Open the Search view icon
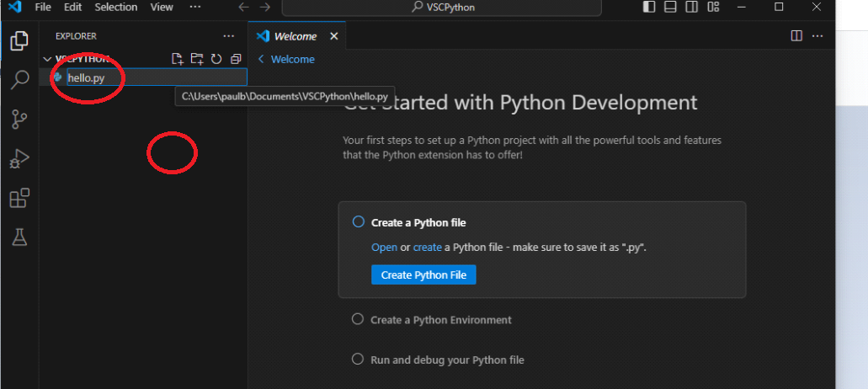The image size is (868, 389). click(x=19, y=80)
